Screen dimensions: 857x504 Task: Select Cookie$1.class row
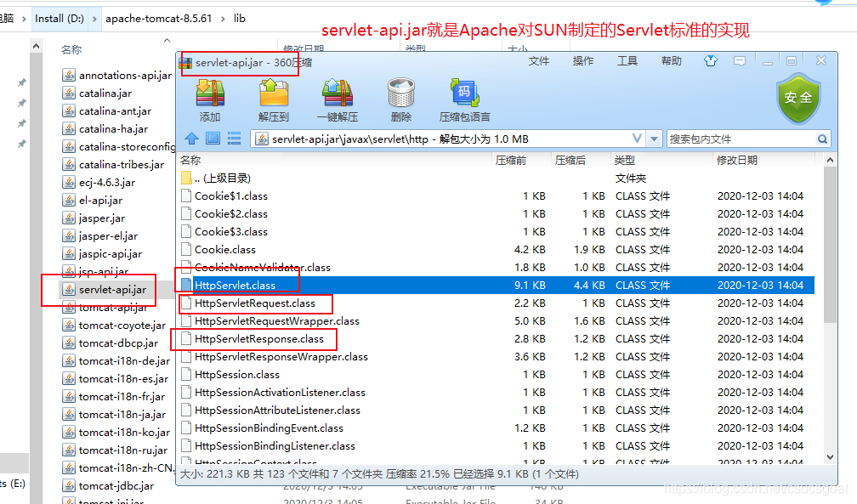coord(497,195)
